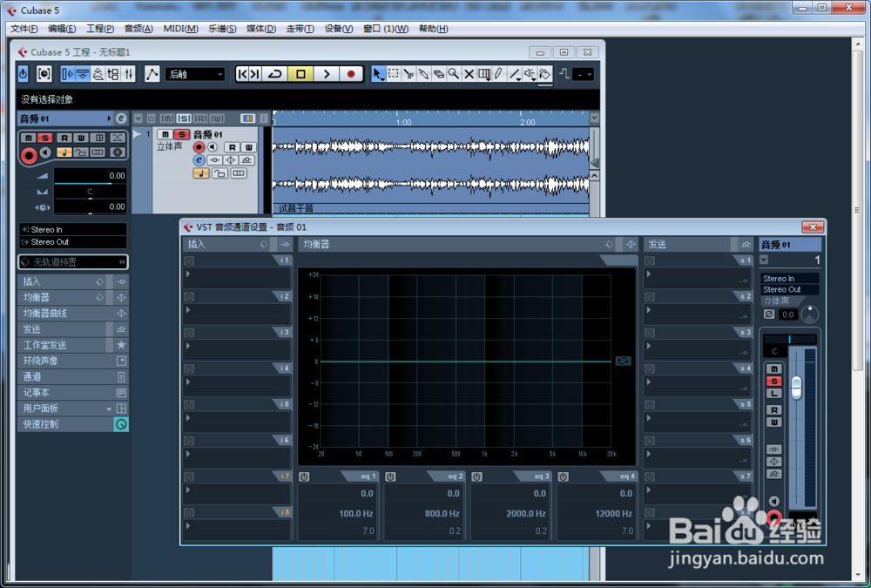Image resolution: width=871 pixels, height=588 pixels.
Task: Open send slot s1 destination selector
Action: point(698,278)
